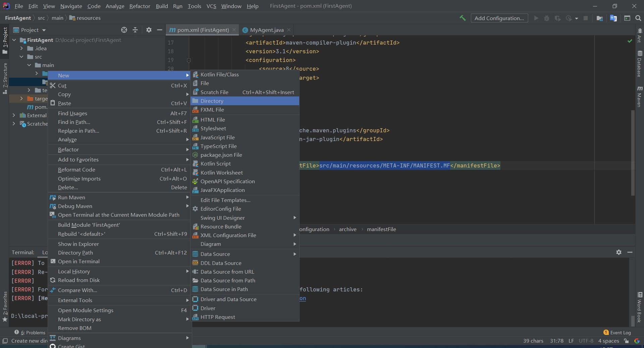The image size is (644, 348).
Task: Close the MyAgent.java editor tab
Action: (x=289, y=30)
